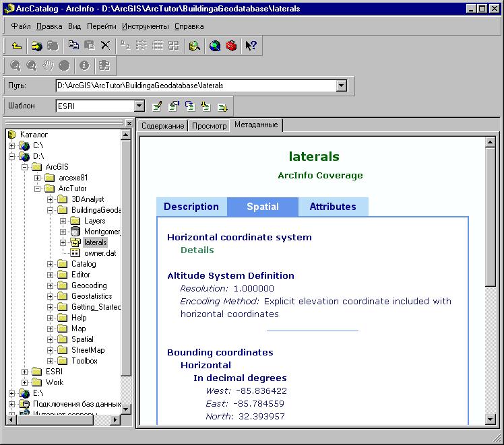Select the Zoom Out tool

31,65
